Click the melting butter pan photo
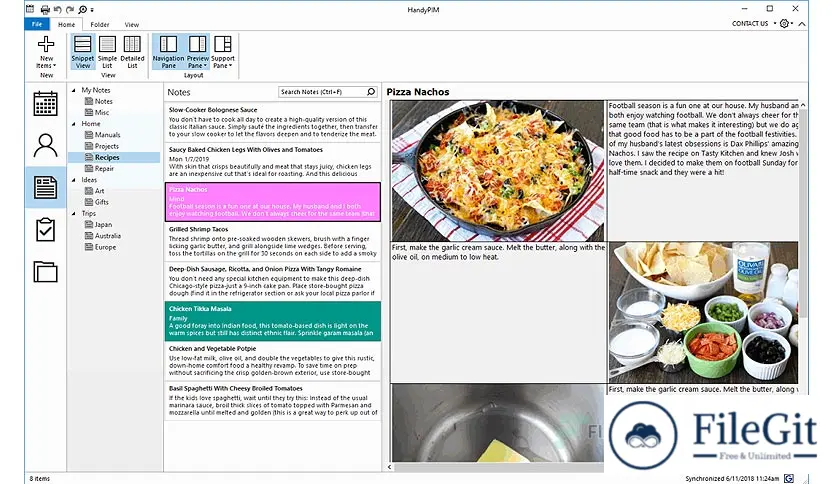The image size is (836, 484). [498, 423]
